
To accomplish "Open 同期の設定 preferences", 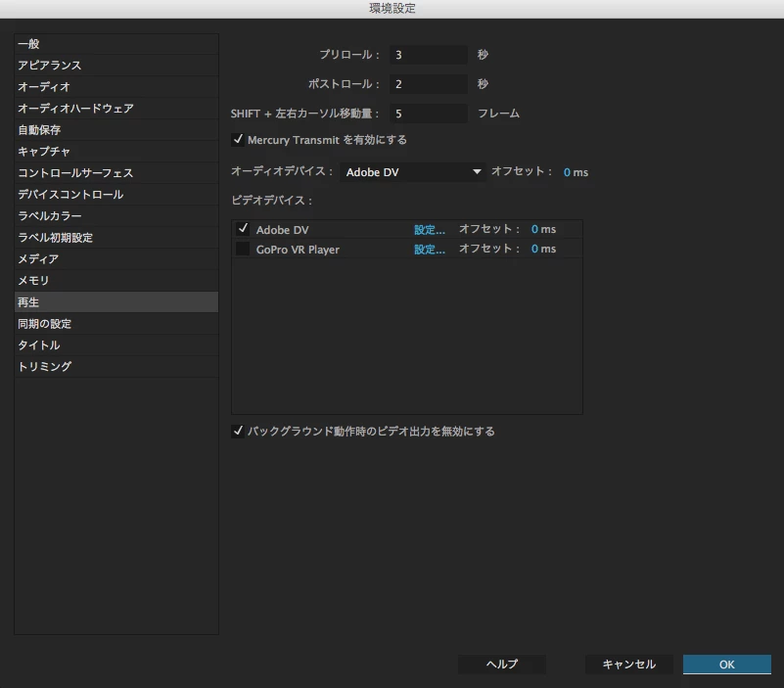I will pos(116,324).
